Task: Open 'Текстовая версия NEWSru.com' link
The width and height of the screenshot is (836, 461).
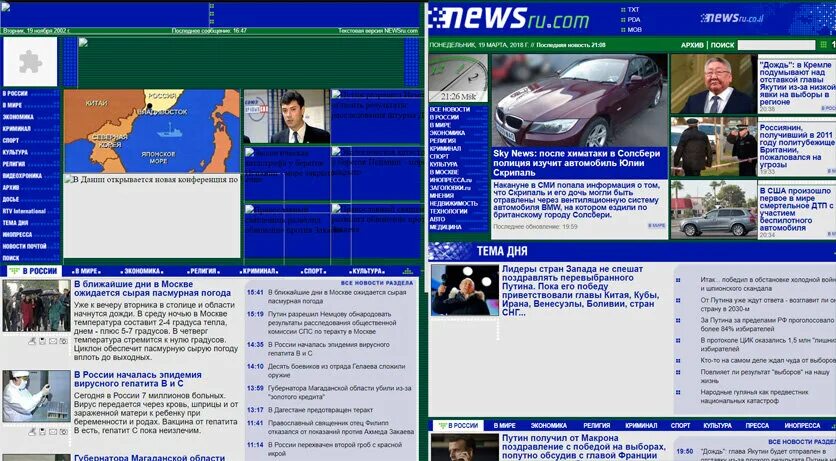Action: click(377, 31)
